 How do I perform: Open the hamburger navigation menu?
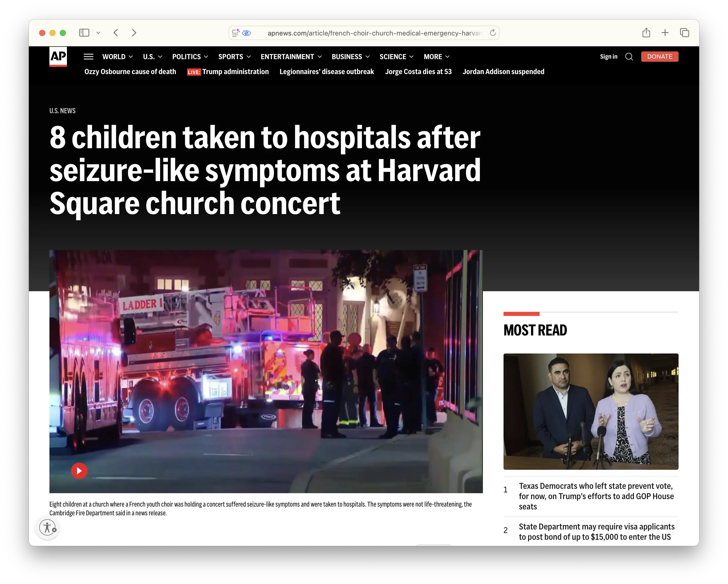pyautogui.click(x=89, y=57)
